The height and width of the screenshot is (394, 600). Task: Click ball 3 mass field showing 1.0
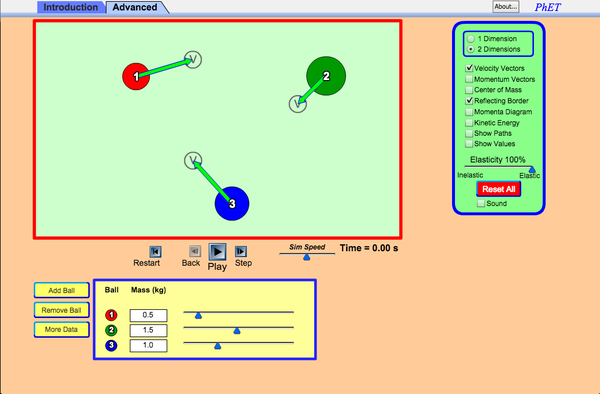click(x=148, y=345)
